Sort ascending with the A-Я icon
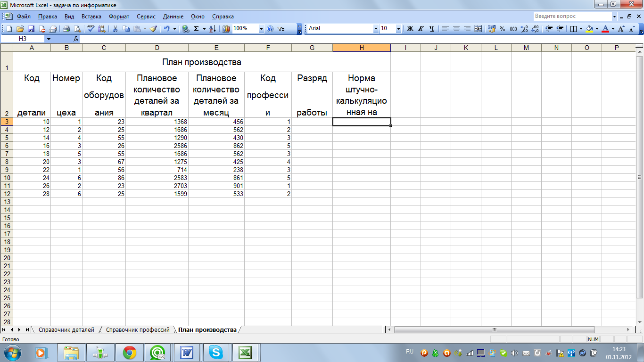 (212, 29)
